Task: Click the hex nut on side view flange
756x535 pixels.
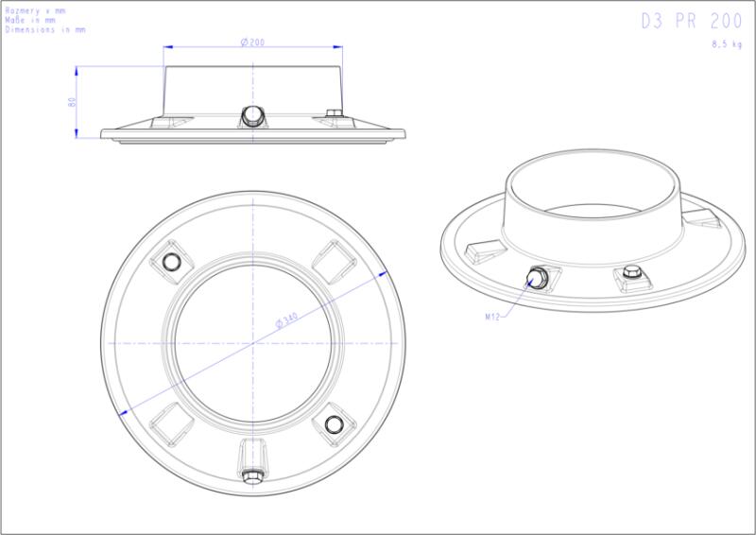Action: click(332, 115)
